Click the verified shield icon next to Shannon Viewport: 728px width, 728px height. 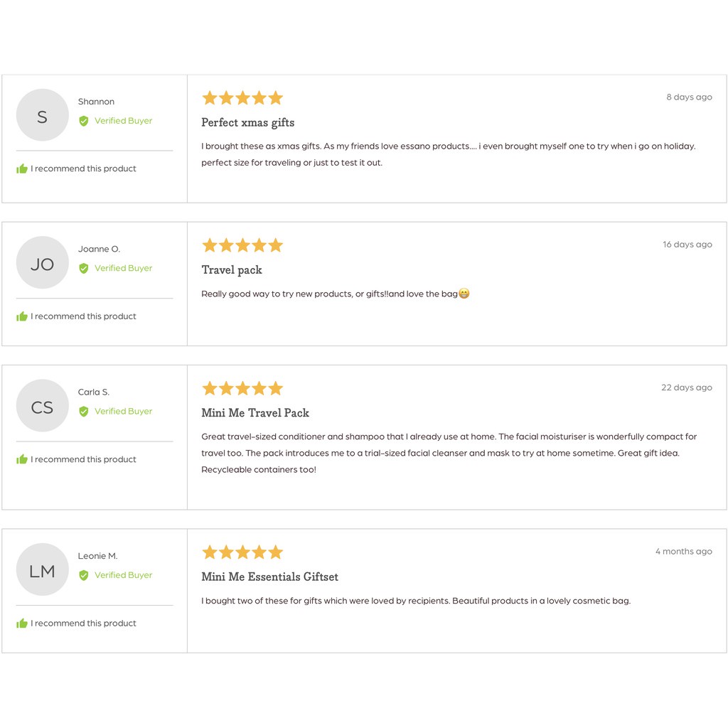tap(84, 121)
